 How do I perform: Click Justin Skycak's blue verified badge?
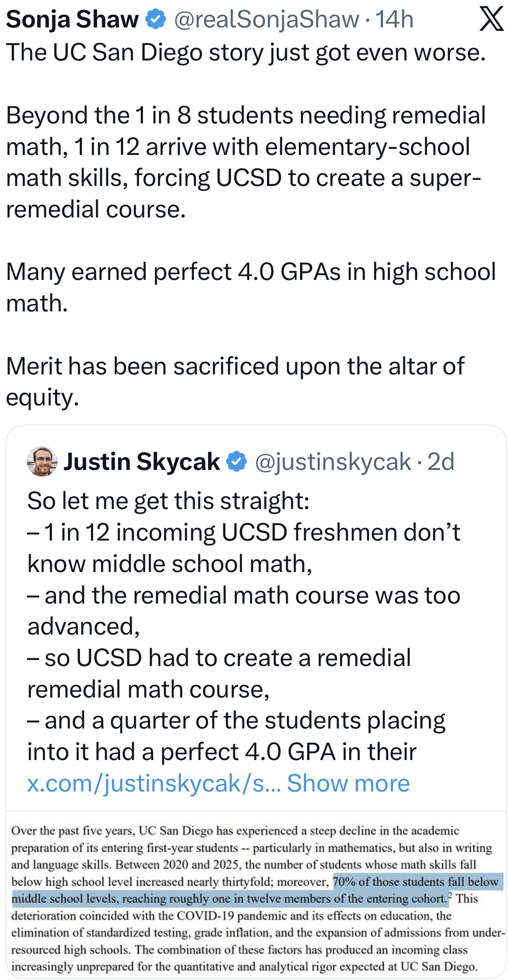tap(236, 461)
